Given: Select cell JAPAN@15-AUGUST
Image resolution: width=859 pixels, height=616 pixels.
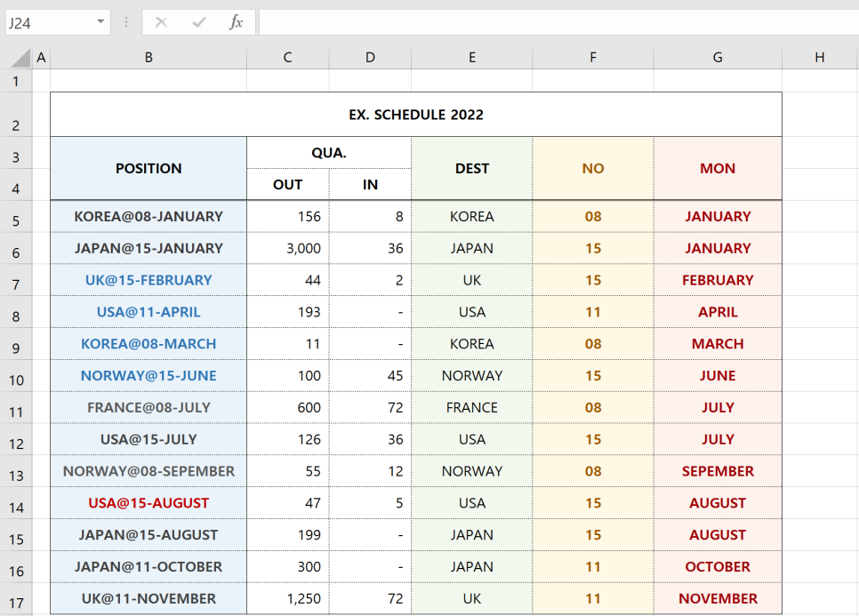Looking at the screenshot, I should pyautogui.click(x=149, y=534).
